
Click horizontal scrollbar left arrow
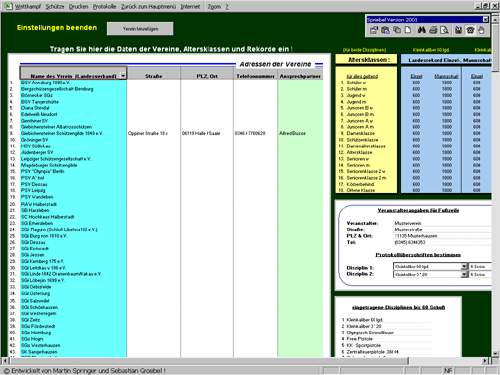coord(5,361)
